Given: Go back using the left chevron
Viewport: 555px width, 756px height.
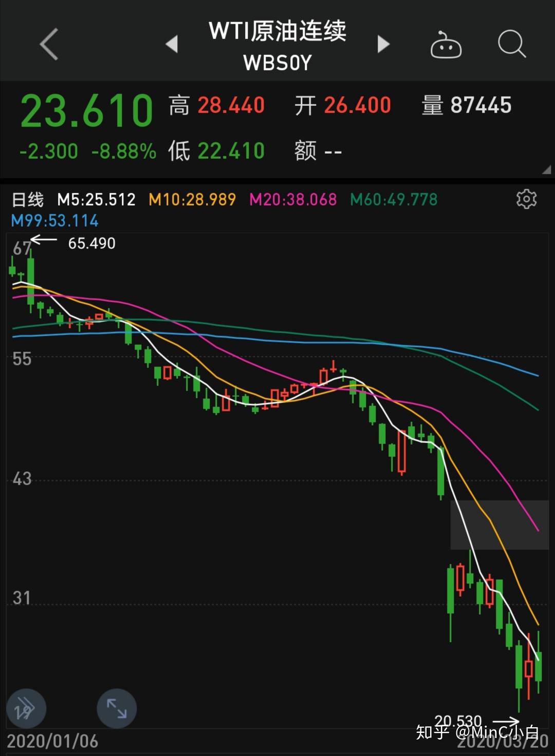Looking at the screenshot, I should coord(49,44).
